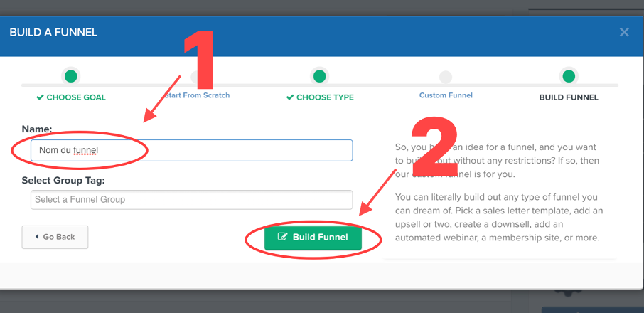Select the Choose Goal step circle
Viewport: 644px width, 313px height.
(71, 76)
